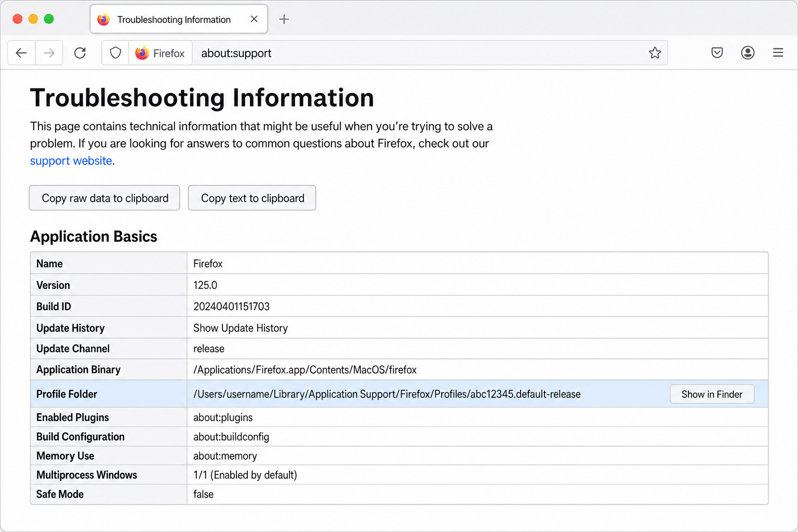This screenshot has height=532, width=798.
Task: Go back using the back arrow
Action: (x=21, y=53)
